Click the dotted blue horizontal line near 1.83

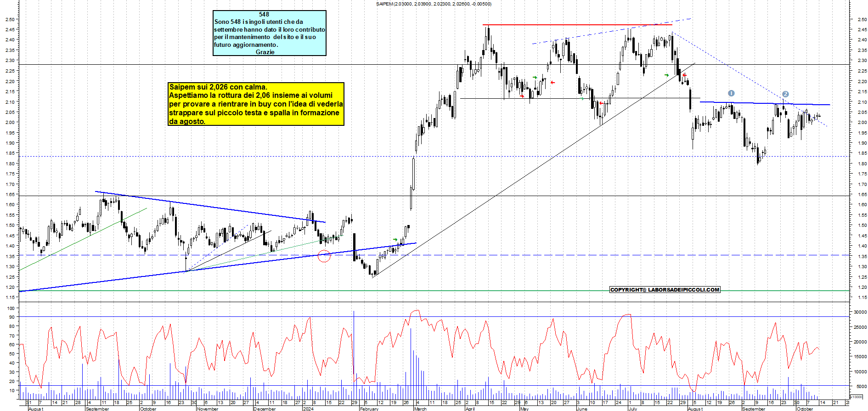tap(434, 157)
